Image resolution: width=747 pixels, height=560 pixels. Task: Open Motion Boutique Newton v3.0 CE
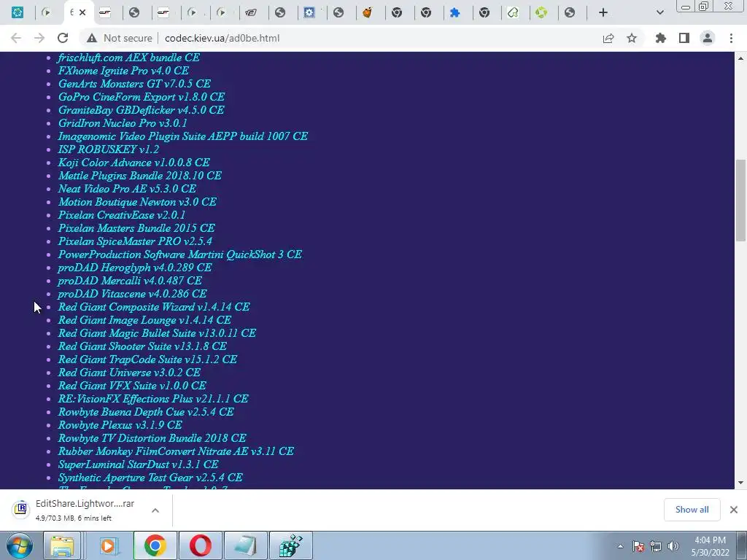(137, 202)
